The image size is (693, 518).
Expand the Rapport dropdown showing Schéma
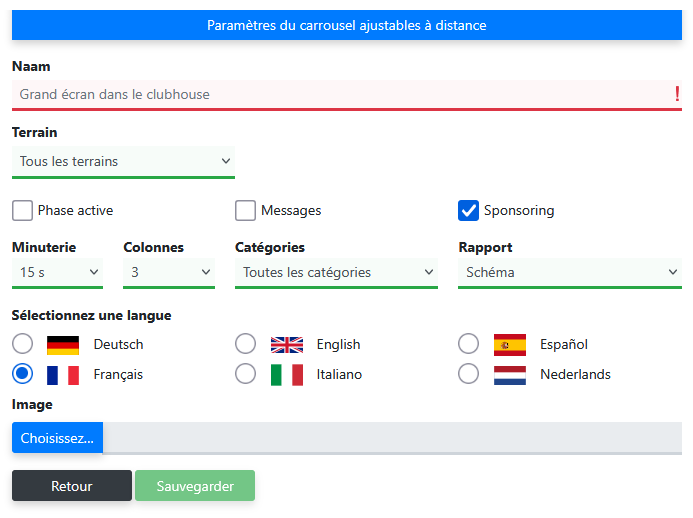click(x=570, y=273)
